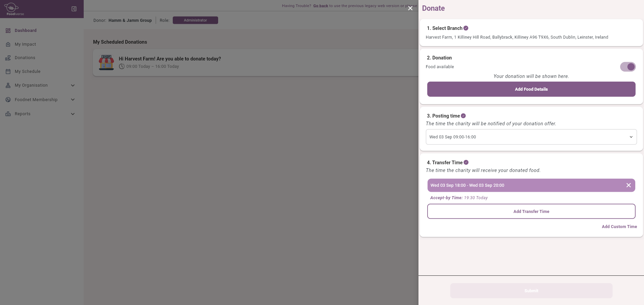Go to the Donations menu item
Screen dimensions: 644x305
[x=25, y=58]
